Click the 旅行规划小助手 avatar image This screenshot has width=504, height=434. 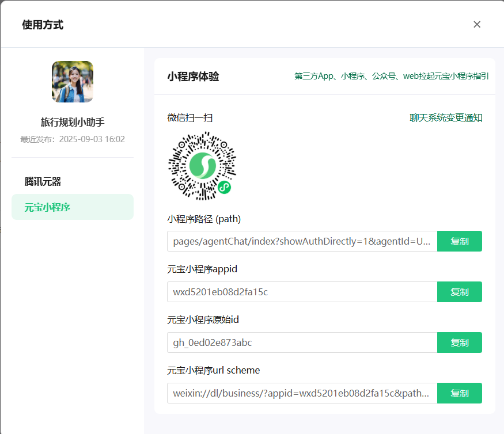click(x=73, y=82)
